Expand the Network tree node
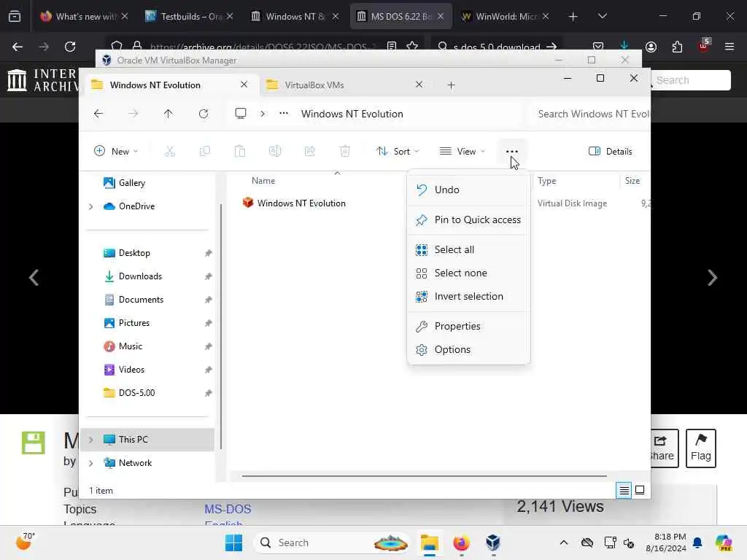Viewport: 747px width, 560px height. tap(90, 463)
